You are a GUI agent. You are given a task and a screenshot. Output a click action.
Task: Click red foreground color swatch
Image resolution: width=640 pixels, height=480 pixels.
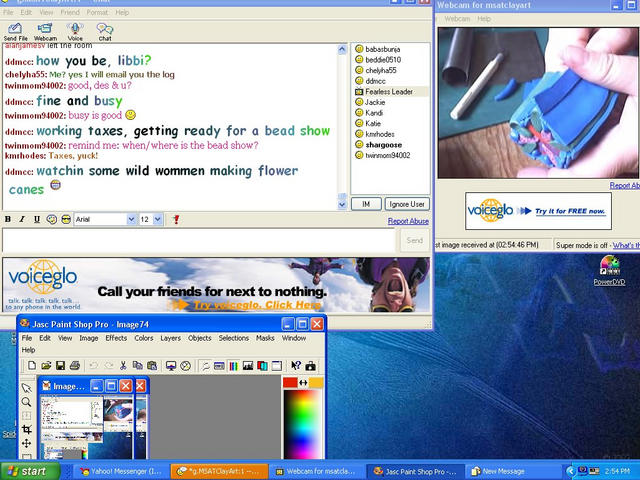tap(290, 382)
